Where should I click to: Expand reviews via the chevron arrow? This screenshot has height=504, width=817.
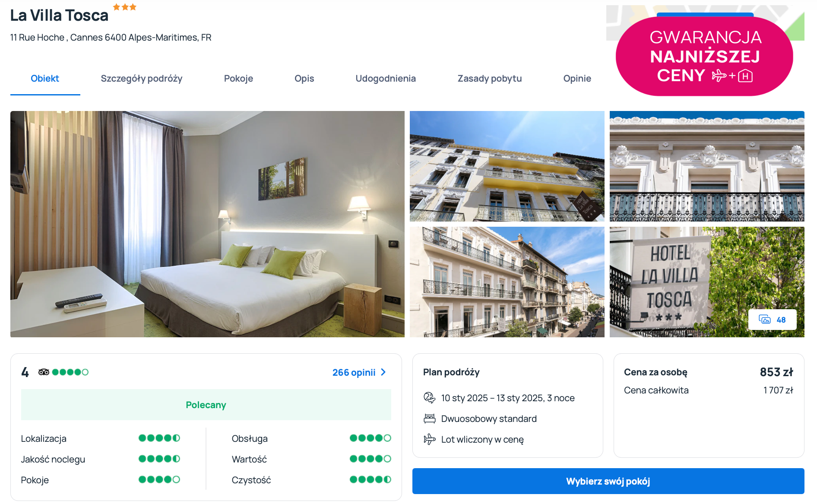coord(383,372)
